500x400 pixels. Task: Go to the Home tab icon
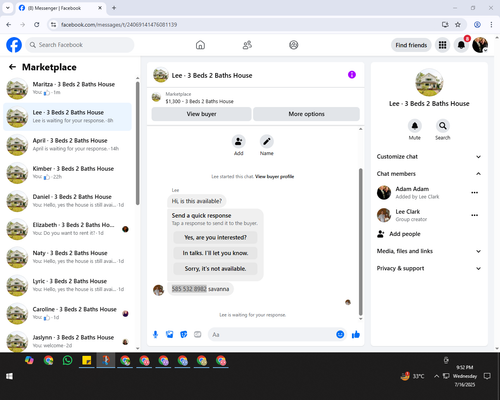200,45
